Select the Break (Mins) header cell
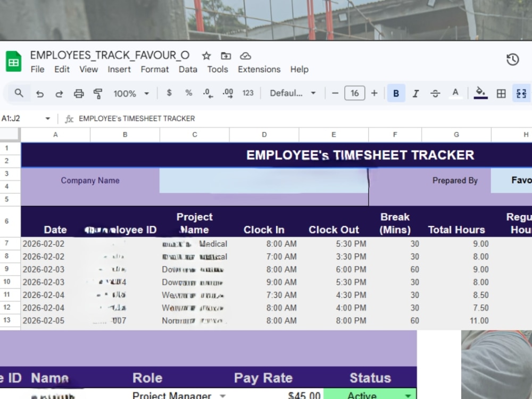 click(395, 221)
